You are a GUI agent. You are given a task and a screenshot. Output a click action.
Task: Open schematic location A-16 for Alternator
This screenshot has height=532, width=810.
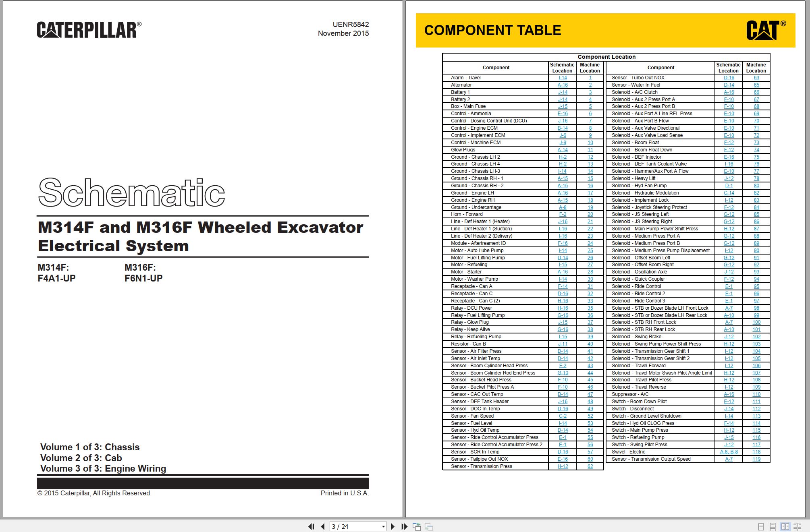click(563, 85)
